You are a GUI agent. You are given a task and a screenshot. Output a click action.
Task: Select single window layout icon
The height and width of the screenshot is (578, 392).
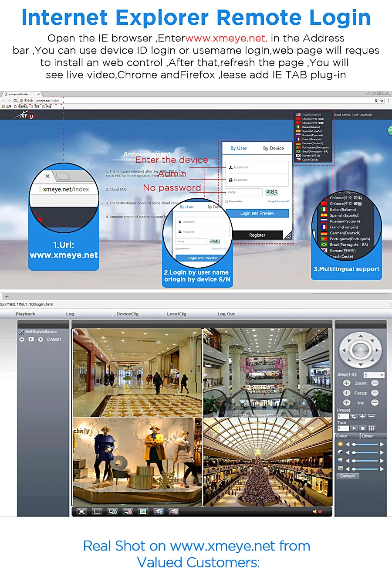97,511
